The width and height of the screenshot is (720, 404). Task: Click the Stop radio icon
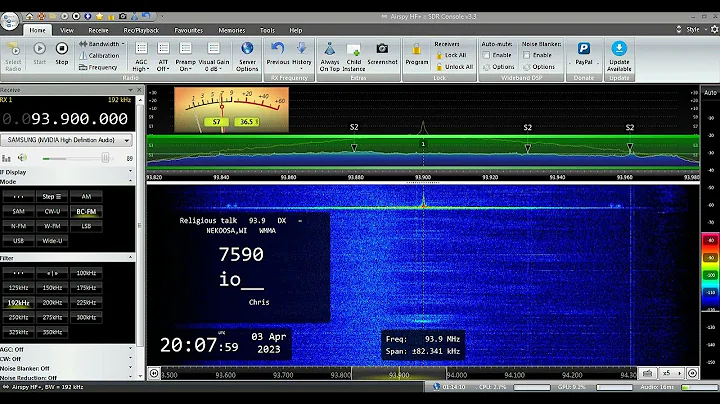(62, 49)
